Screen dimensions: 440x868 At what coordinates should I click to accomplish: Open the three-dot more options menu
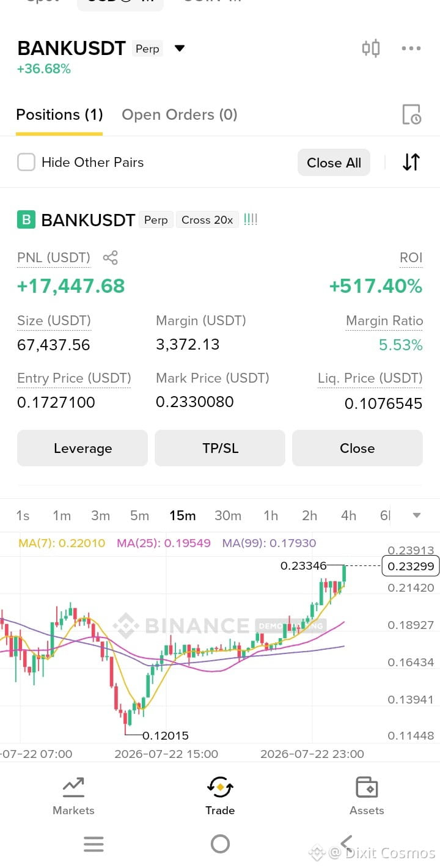coord(411,49)
